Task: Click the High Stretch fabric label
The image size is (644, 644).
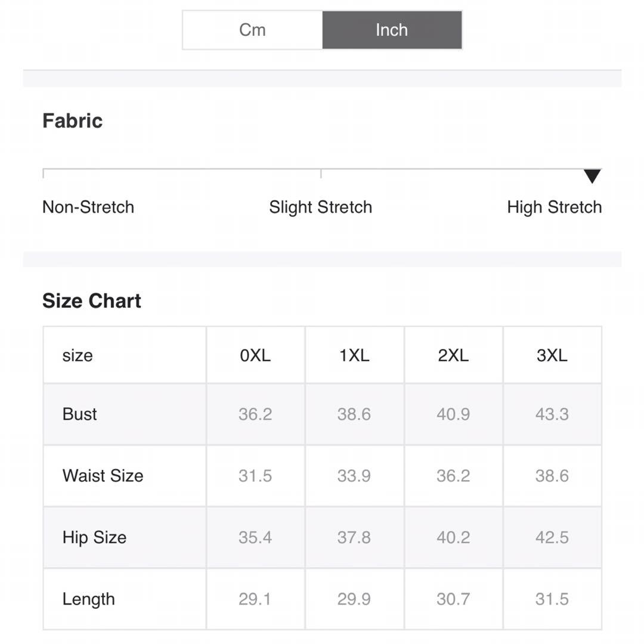Action: (555, 208)
